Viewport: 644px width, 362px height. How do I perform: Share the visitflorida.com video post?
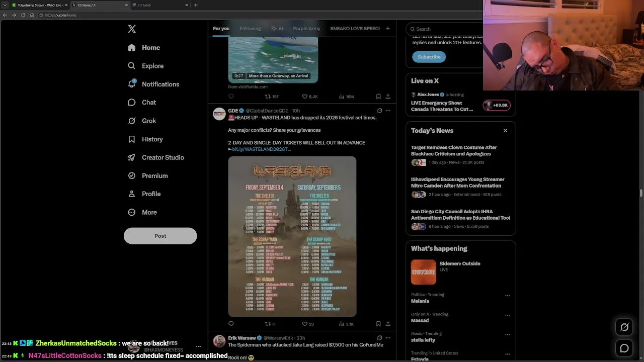pyautogui.click(x=388, y=97)
